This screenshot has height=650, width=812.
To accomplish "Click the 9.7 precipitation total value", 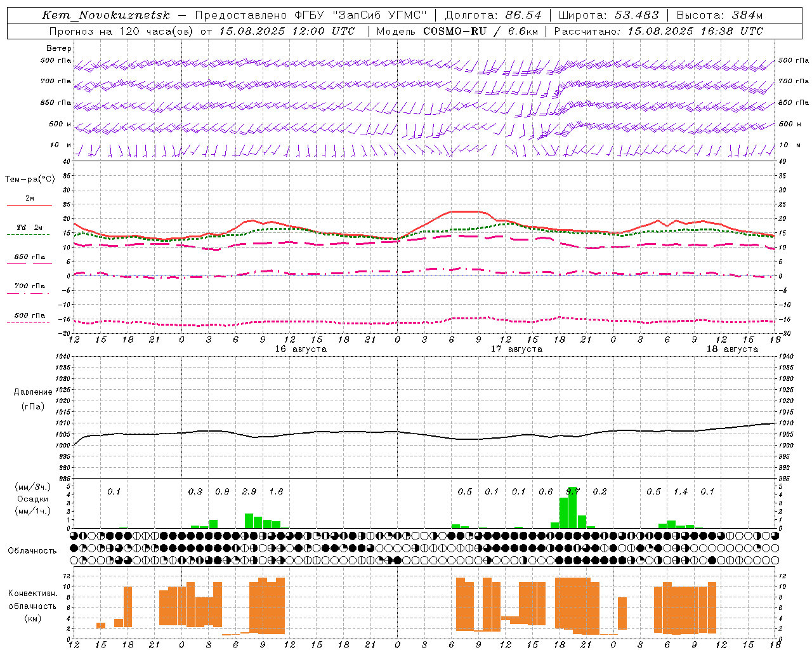I will pos(573,492).
